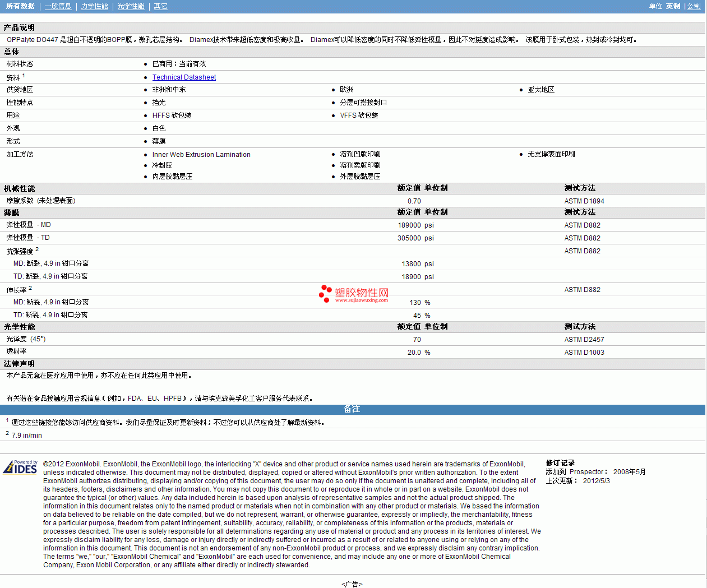This screenshot has width=707, height=588.
Task: Click the 产品说明 section header
Action: pos(19,27)
